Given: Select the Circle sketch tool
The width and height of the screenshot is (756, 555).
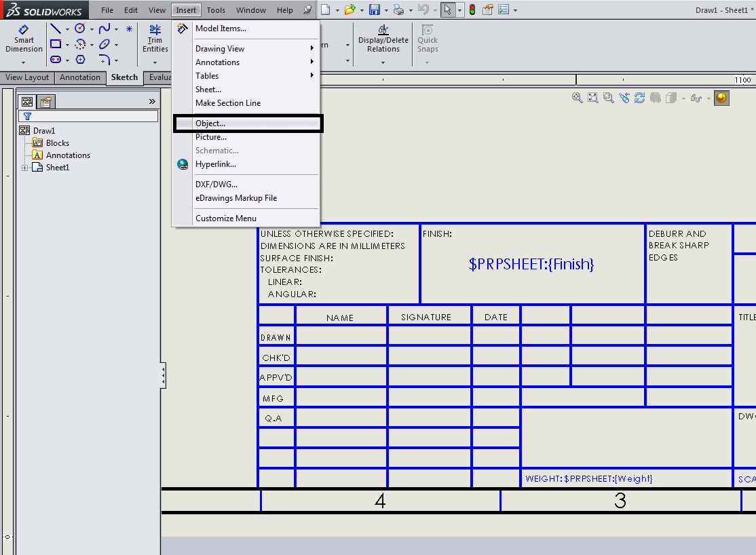Looking at the screenshot, I should [80, 28].
